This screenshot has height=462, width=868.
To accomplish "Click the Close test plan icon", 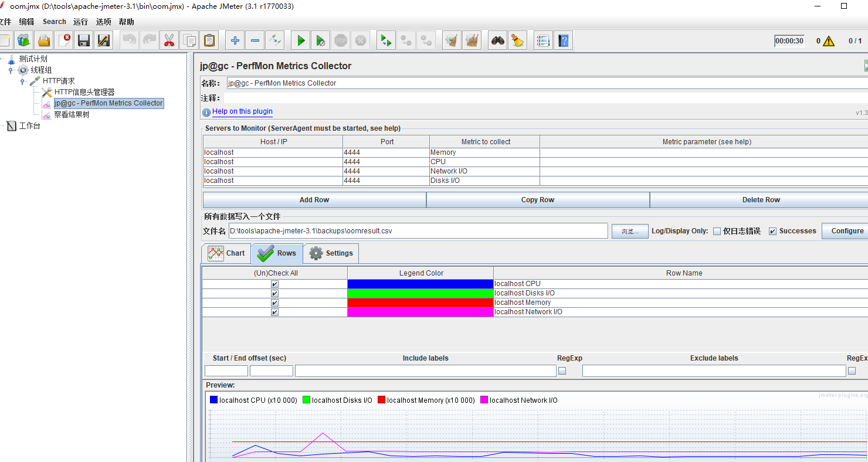I will pyautogui.click(x=64, y=40).
